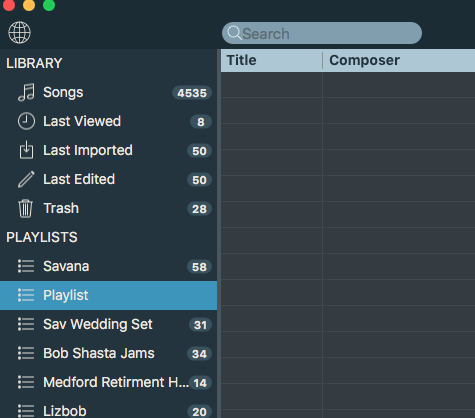Click the Last Edited pencil icon
This screenshot has width=475, height=418.
point(26,179)
